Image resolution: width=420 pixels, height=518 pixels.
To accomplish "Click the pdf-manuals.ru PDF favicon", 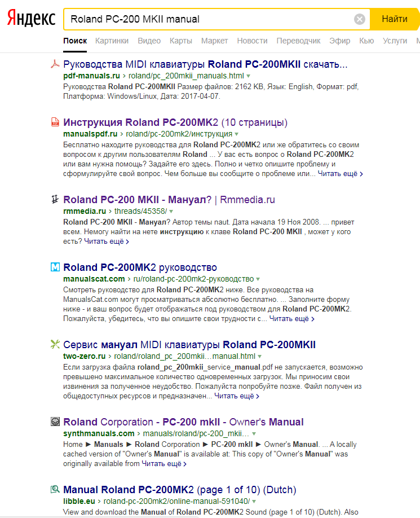I will coord(55,64).
